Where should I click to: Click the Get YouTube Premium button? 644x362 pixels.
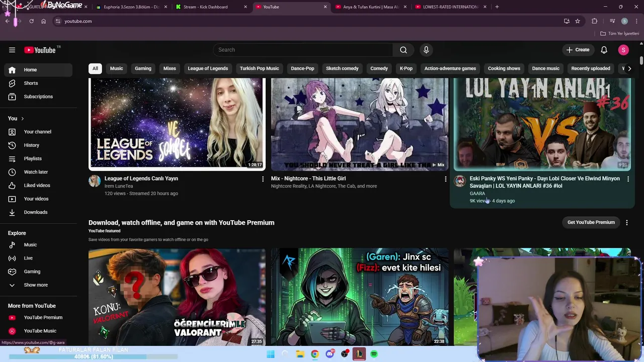(591, 222)
